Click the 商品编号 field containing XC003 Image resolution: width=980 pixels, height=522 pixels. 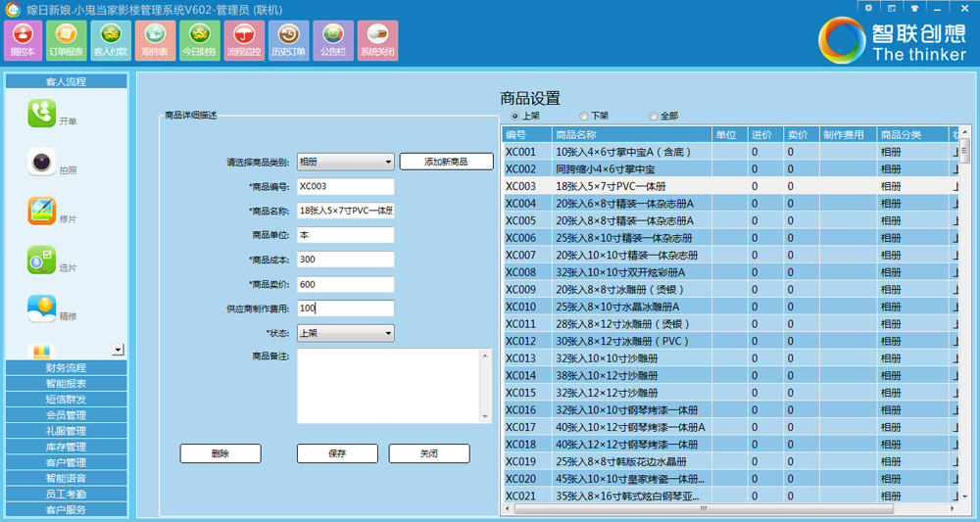pos(346,187)
